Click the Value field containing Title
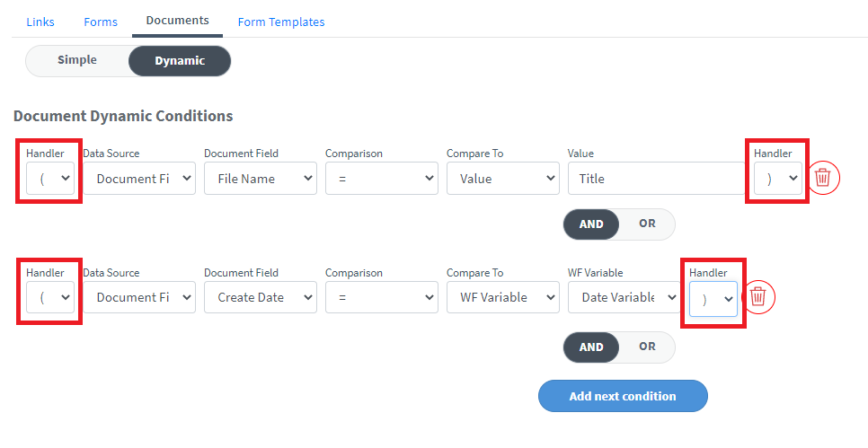 tap(656, 178)
